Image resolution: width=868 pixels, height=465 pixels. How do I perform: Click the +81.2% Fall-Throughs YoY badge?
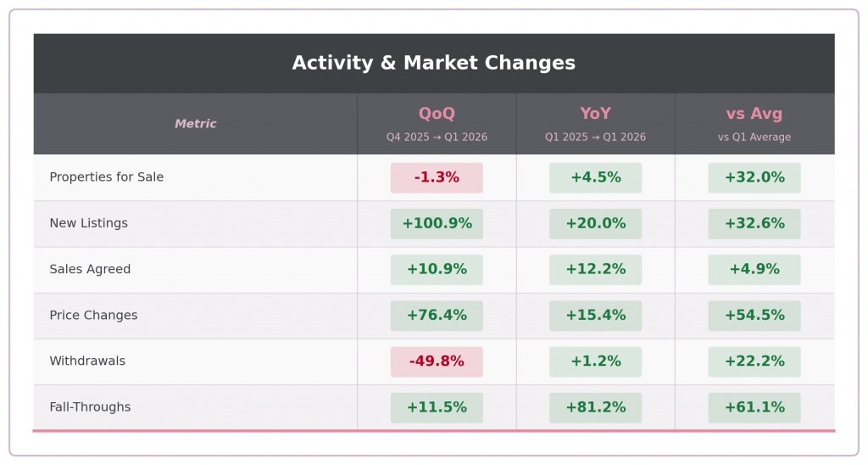pos(595,407)
